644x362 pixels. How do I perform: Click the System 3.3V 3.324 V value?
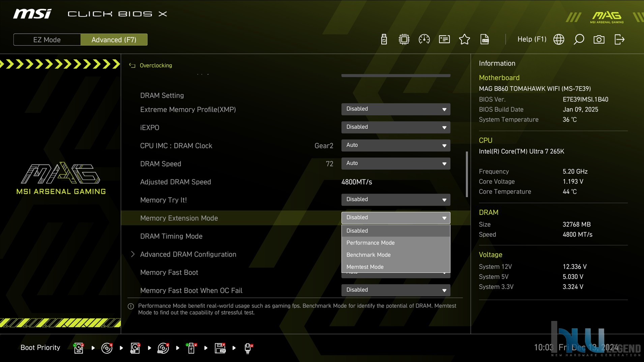point(573,287)
